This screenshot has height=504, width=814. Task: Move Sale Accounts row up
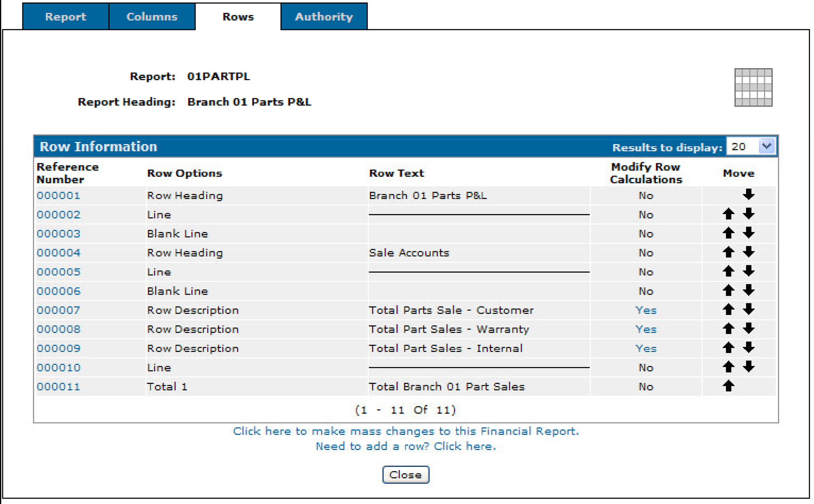tap(728, 252)
